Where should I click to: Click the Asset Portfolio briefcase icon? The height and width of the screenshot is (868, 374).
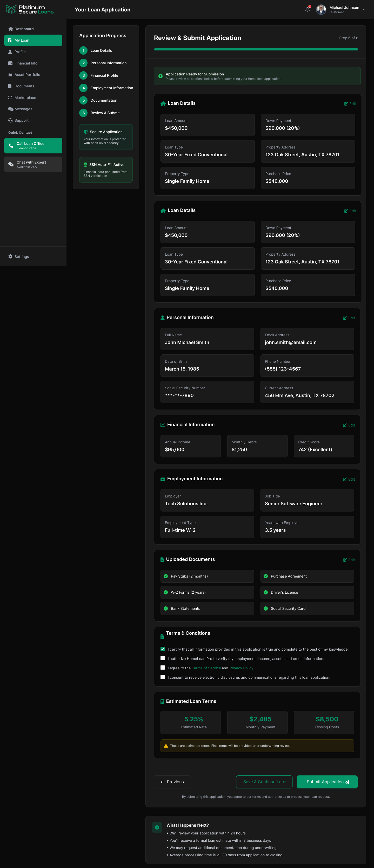tap(10, 75)
